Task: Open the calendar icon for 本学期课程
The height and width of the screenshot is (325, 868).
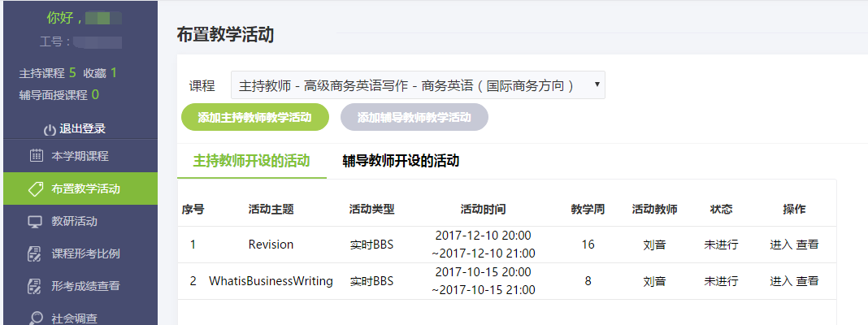Action: pos(36,155)
